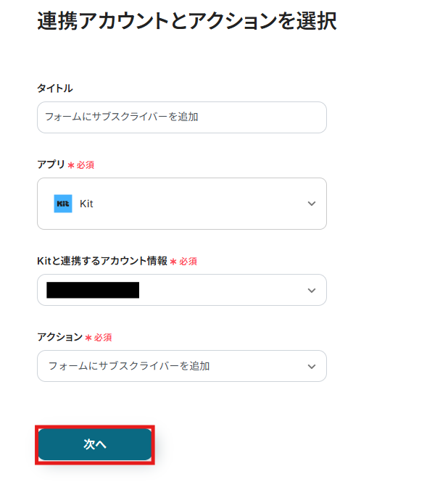The height and width of the screenshot is (487, 448).
Task: Click フォームにサブスクライバーを追加 in アクション selector
Action: 129,366
